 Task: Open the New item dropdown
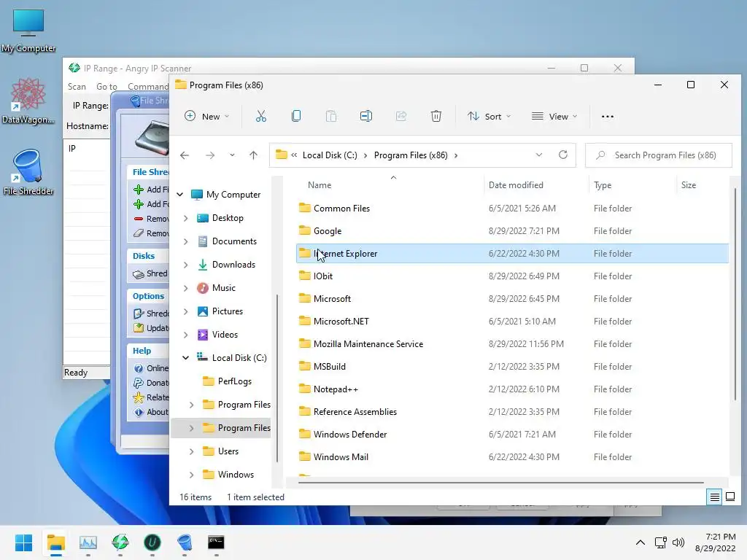pyautogui.click(x=206, y=116)
